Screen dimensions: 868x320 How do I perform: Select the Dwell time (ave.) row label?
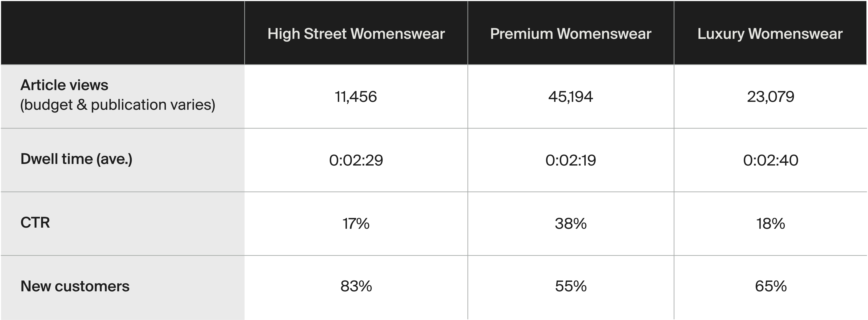[x=76, y=159]
